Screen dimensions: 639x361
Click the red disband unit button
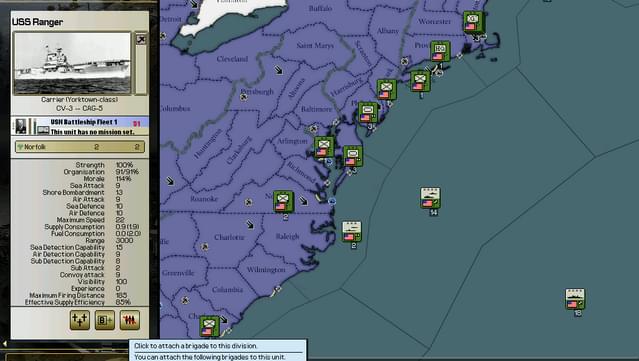pyautogui.click(x=130, y=320)
